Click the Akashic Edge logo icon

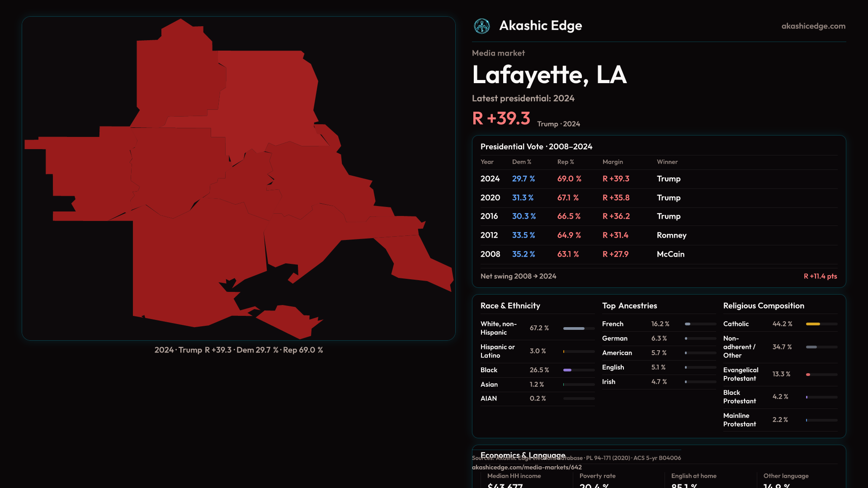(x=481, y=26)
